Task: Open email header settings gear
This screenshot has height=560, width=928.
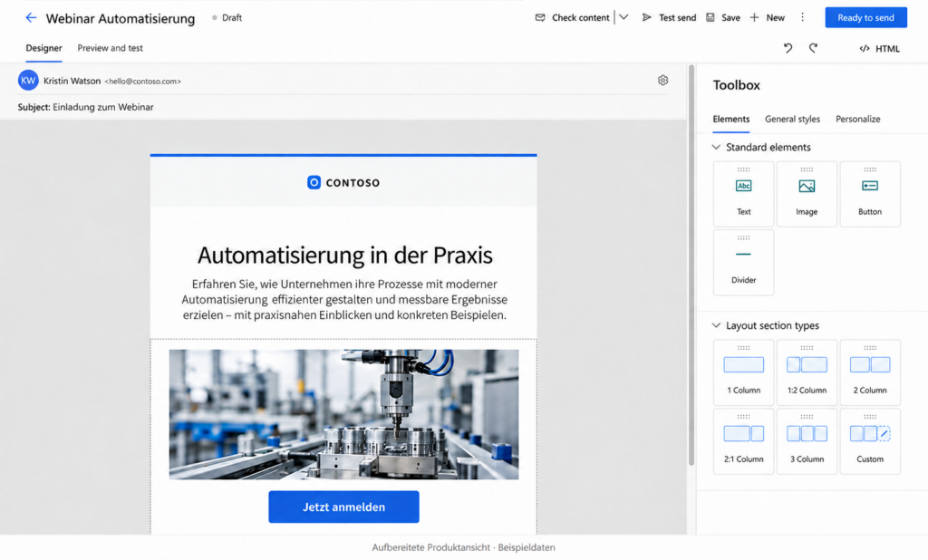Action: point(662,80)
